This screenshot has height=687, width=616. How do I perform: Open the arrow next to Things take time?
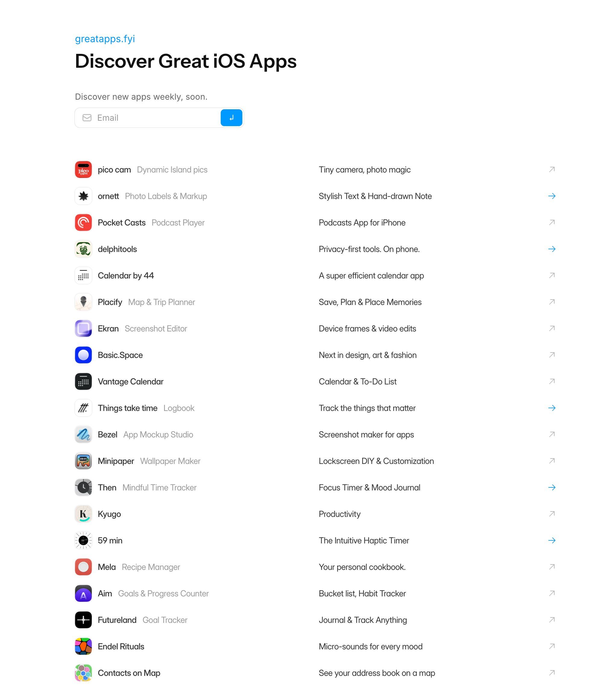552,408
